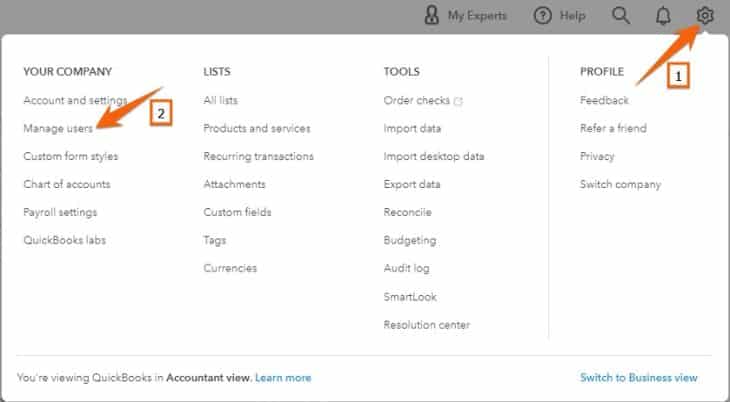Click the search magnifier icon
This screenshot has width=730, height=402.
[x=621, y=16]
